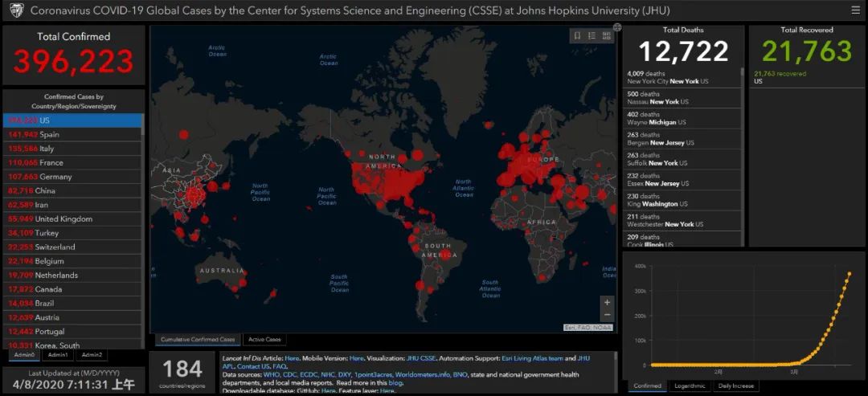Select the Canada row in country list
Image resolution: width=868 pixels, height=396 pixels.
pyautogui.click(x=72, y=289)
